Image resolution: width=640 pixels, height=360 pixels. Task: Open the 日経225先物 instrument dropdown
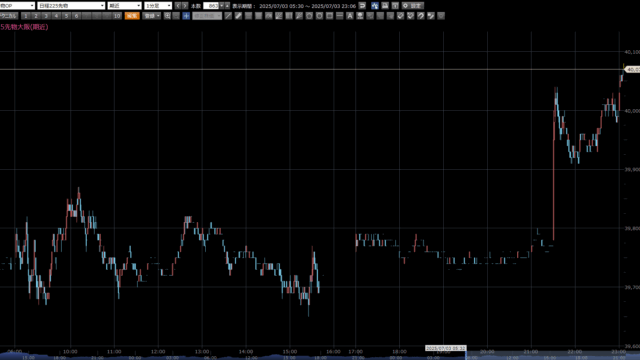71,6
